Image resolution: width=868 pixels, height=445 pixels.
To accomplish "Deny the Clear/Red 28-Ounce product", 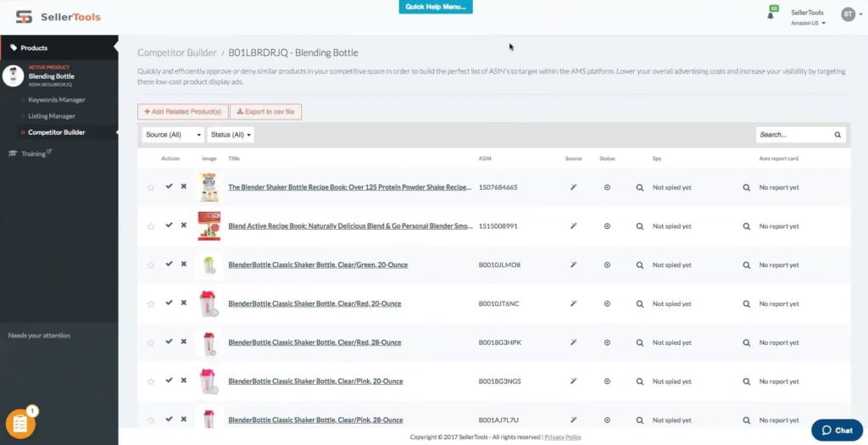I will click(x=183, y=342).
